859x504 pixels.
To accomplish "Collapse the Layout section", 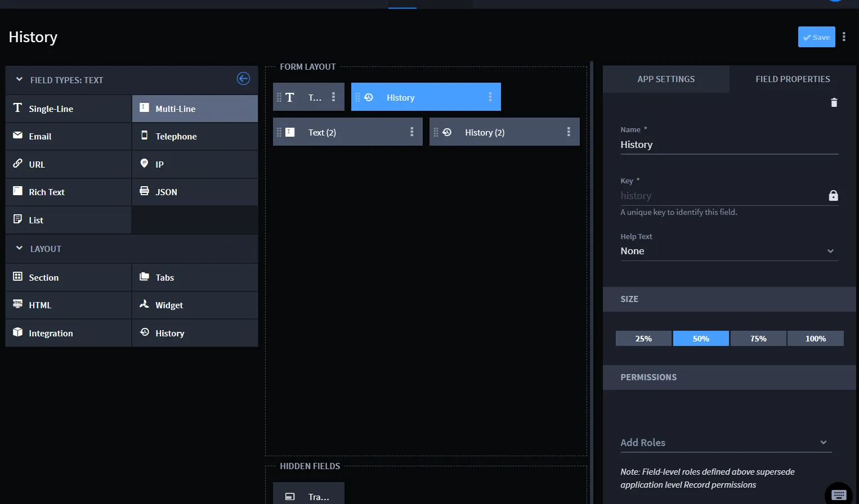I will pyautogui.click(x=19, y=249).
